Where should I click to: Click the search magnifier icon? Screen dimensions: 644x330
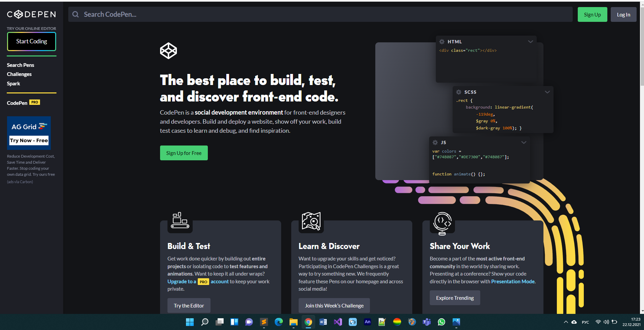(x=76, y=14)
